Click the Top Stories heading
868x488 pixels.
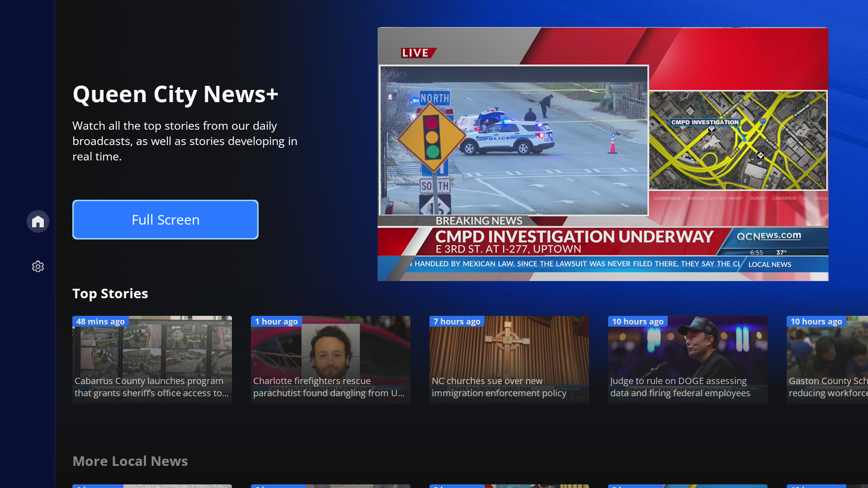[x=110, y=294]
